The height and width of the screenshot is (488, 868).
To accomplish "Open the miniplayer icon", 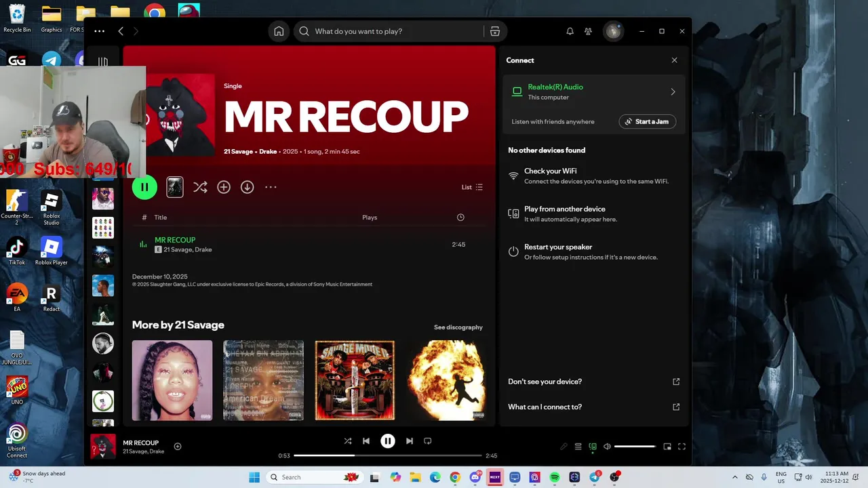I will (x=667, y=446).
